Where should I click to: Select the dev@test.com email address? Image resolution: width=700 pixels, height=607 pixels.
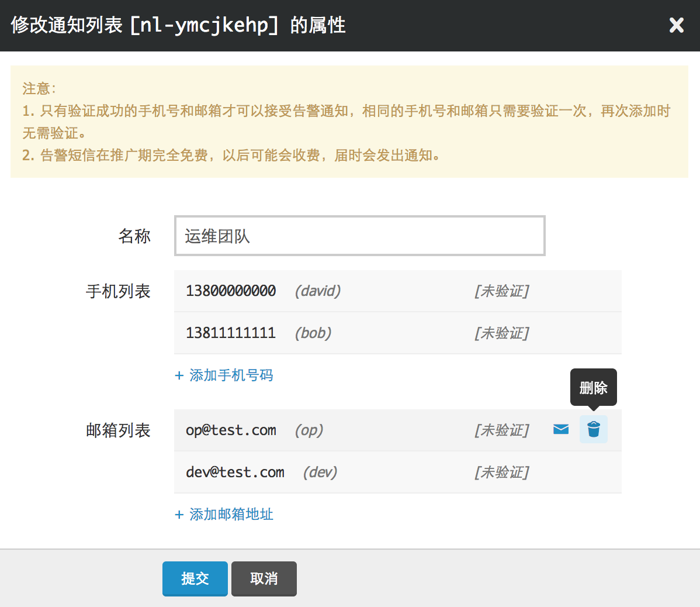235,473
